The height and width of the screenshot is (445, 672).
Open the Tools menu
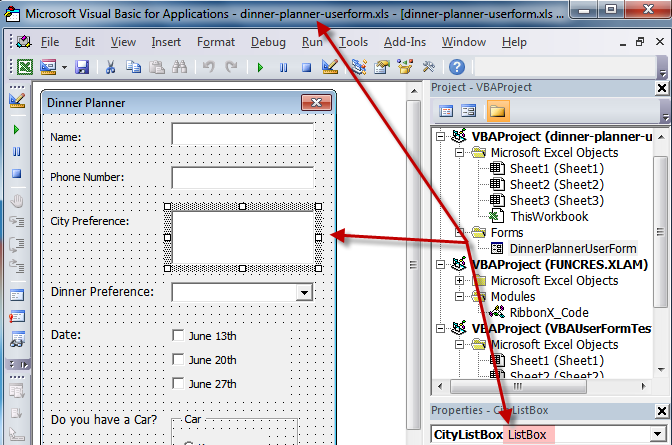point(353,42)
